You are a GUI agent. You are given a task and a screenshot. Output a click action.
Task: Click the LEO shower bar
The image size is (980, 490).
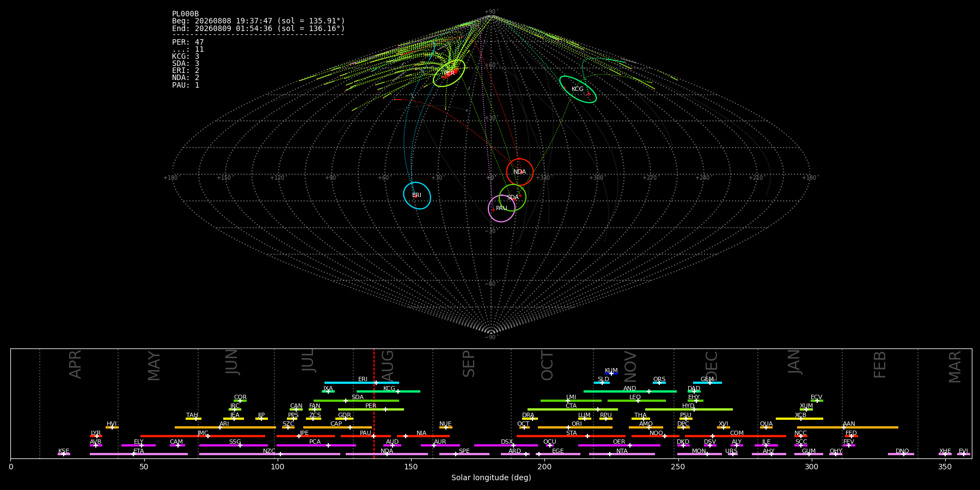click(636, 401)
